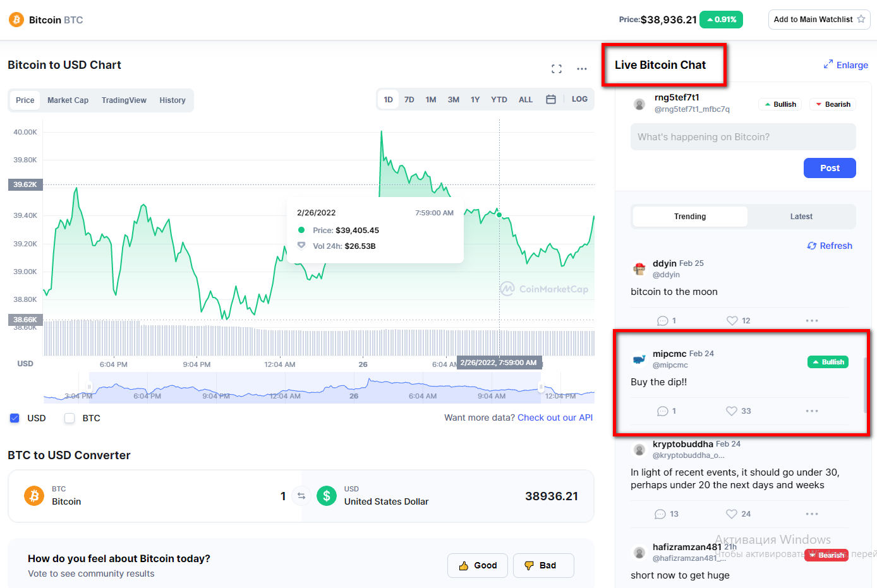The height and width of the screenshot is (588, 877).
Task: Click kryptobuddha's avatar
Action: coord(639,450)
